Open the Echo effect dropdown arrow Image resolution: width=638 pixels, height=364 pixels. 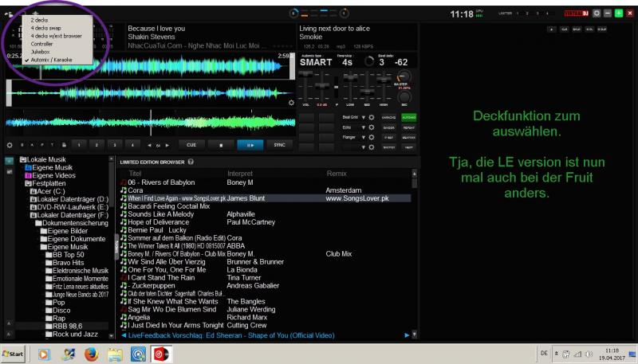coord(364,127)
